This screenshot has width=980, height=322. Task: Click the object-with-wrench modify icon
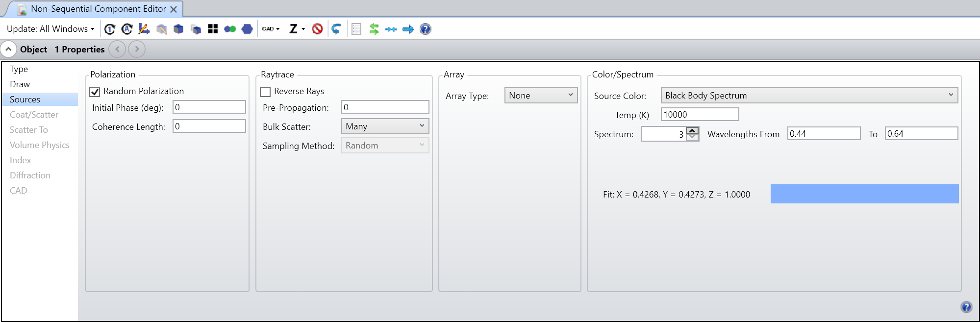coord(161,29)
